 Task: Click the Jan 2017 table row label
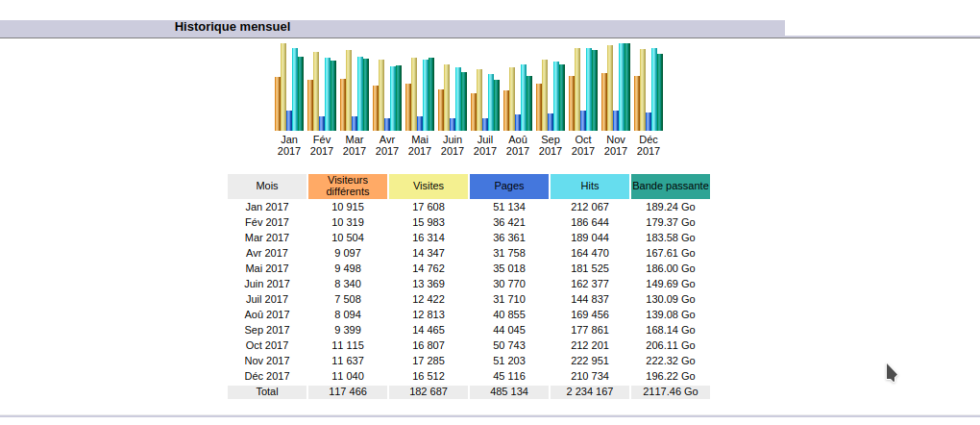point(267,207)
